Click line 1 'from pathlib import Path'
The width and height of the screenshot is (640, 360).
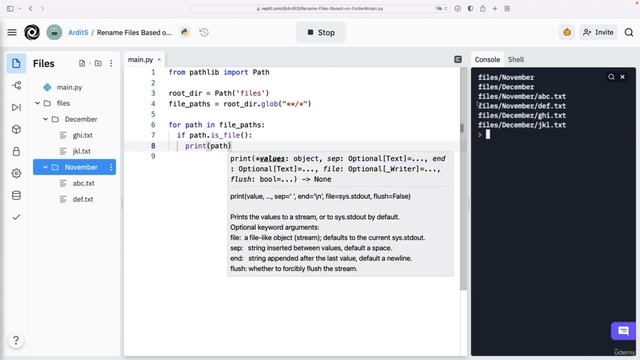219,72
